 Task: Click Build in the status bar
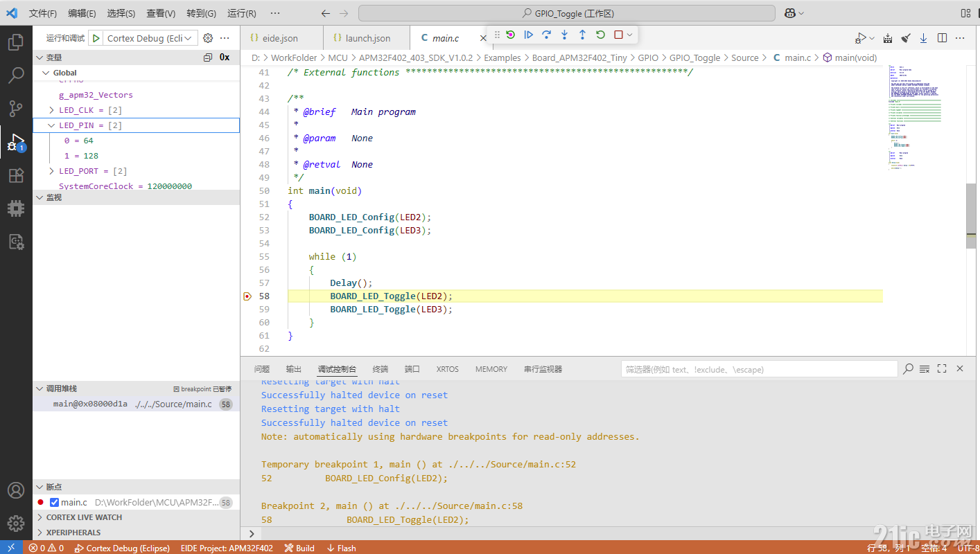(299, 548)
